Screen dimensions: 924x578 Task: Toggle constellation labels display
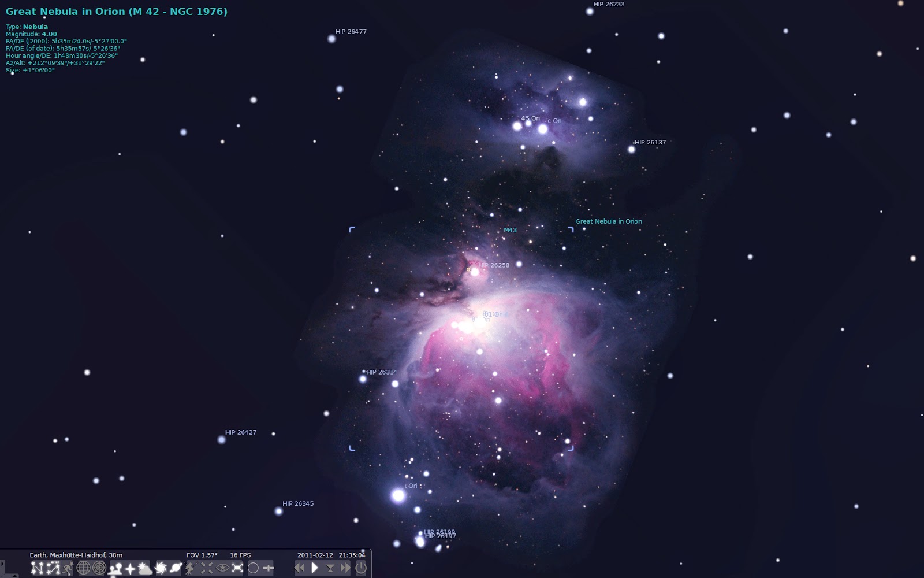[x=53, y=568]
